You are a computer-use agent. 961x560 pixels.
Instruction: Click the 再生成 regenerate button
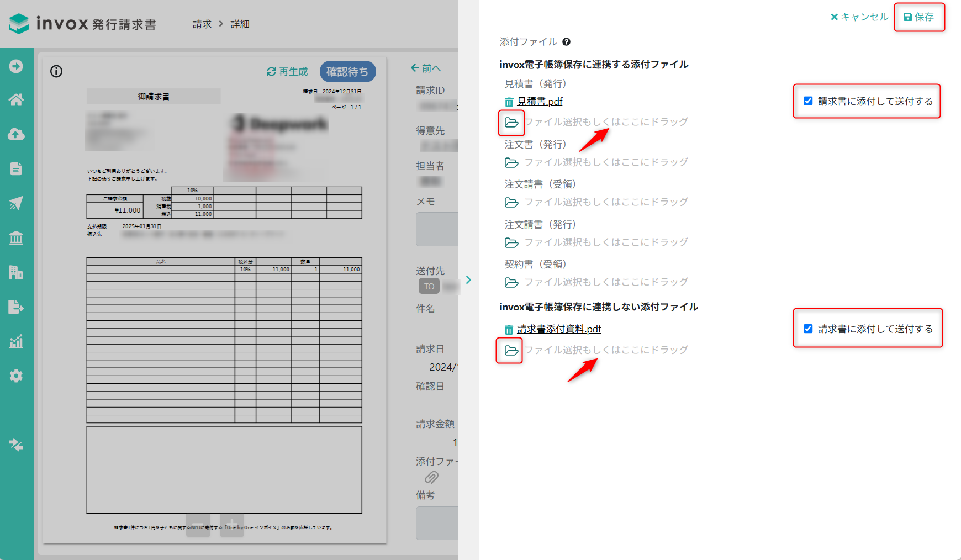click(x=287, y=72)
